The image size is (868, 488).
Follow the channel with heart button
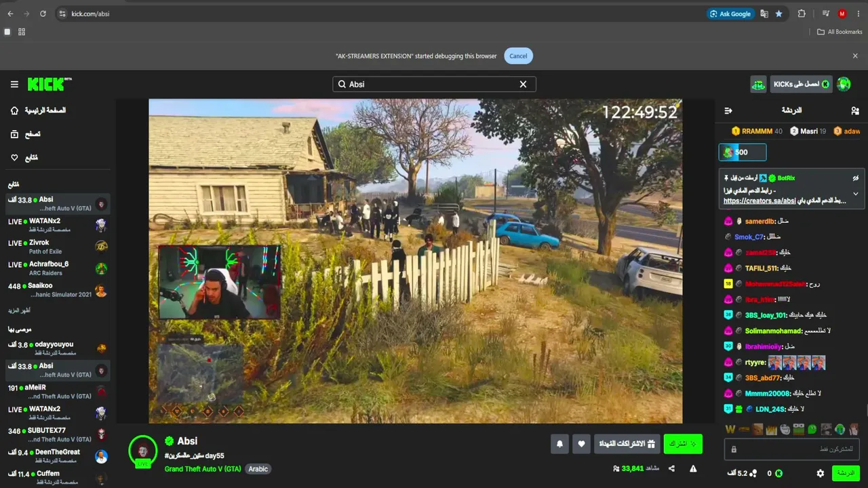pyautogui.click(x=581, y=444)
